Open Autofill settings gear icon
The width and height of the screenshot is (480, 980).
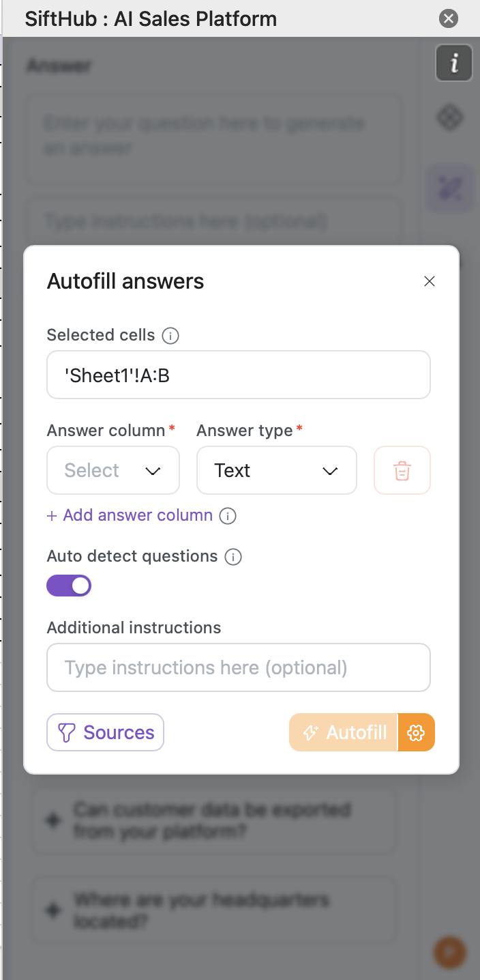tap(416, 732)
